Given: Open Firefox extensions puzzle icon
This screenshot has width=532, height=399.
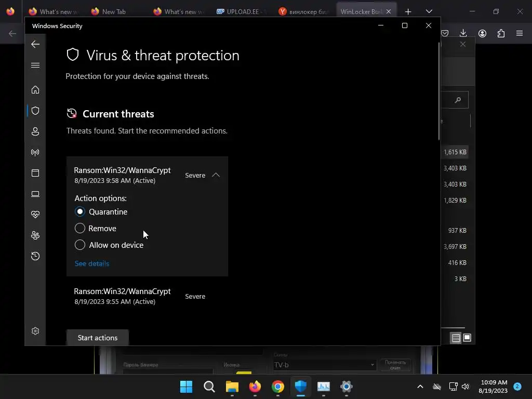Looking at the screenshot, I should [501, 33].
